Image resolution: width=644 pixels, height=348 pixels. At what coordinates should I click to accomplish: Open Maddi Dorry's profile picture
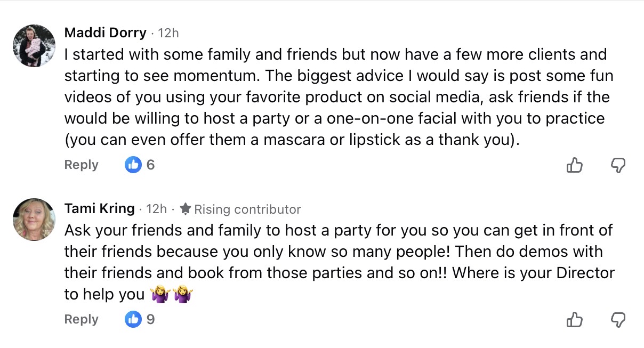34,46
